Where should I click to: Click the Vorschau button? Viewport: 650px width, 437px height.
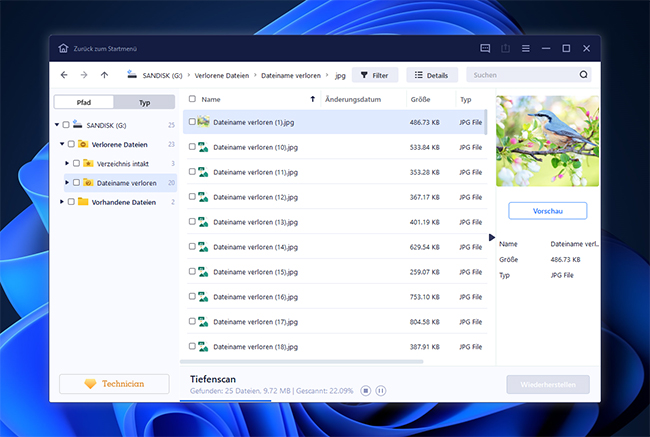548,211
